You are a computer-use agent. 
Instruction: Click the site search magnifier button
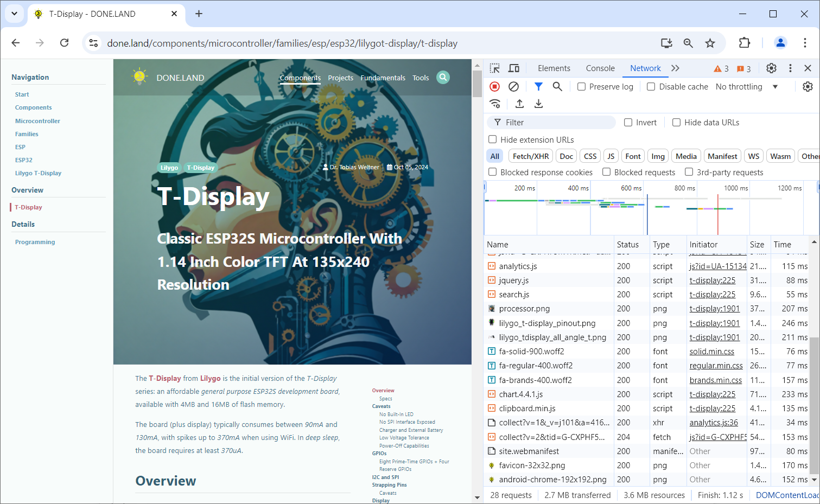tap(443, 78)
